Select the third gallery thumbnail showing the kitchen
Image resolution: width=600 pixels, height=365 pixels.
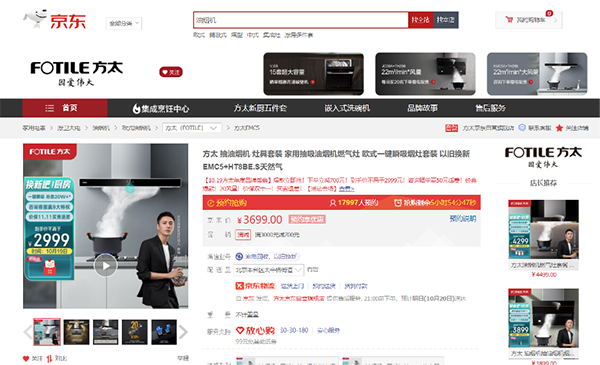[106, 332]
